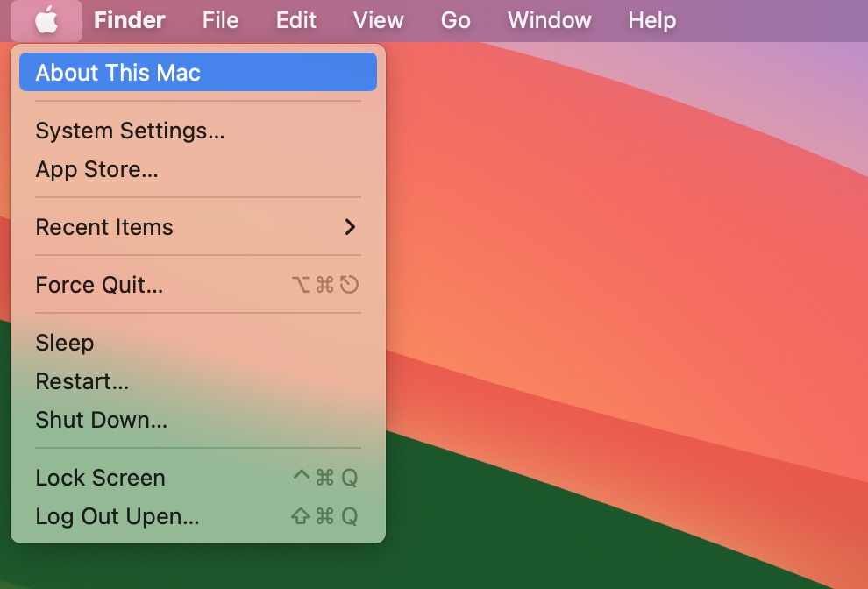Expand the Recent Items submenu
The height and width of the screenshot is (589, 868).
pos(198,227)
